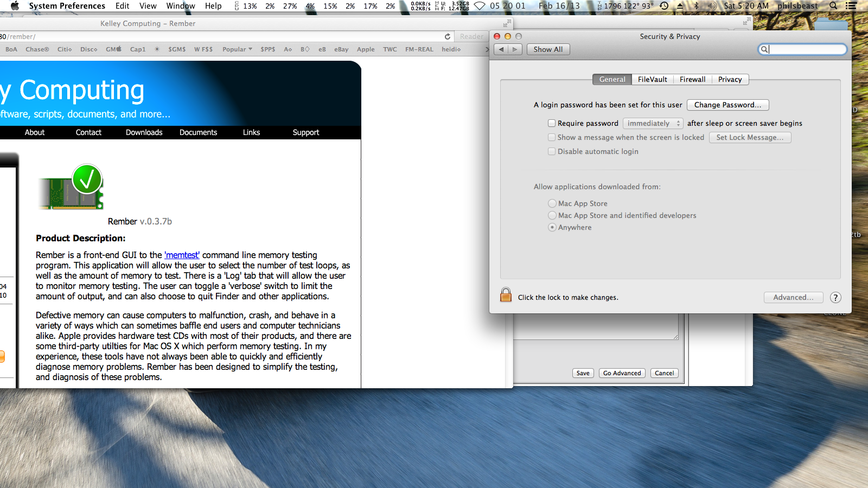Select the General tab
Viewport: 868px width, 488px height.
pyautogui.click(x=612, y=79)
